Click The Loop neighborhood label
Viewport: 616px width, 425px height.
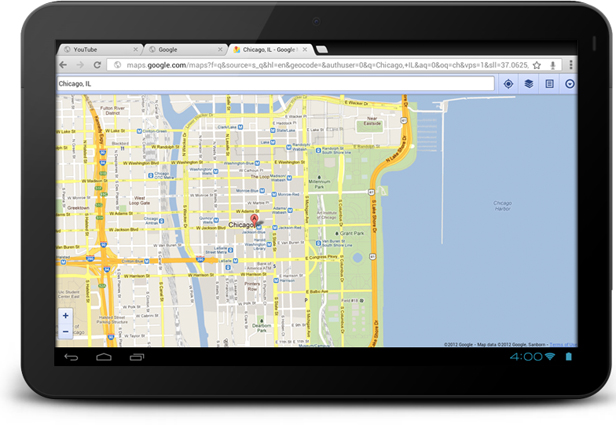260,177
